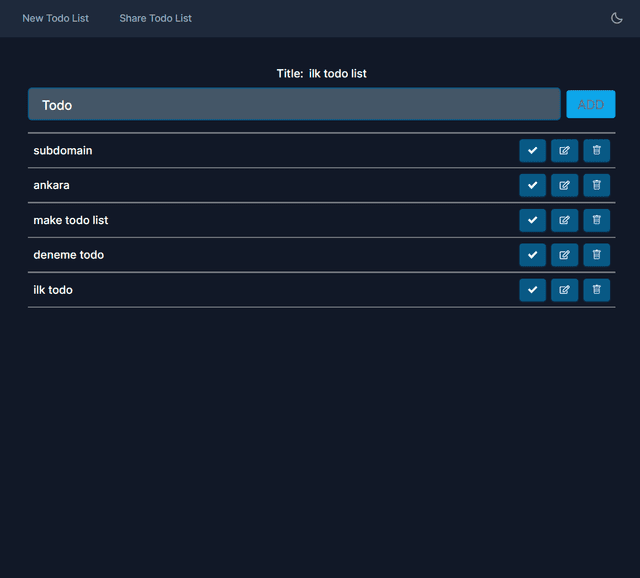Edit the 'subdomain' todo item
Image resolution: width=640 pixels, height=578 pixels.
(564, 151)
